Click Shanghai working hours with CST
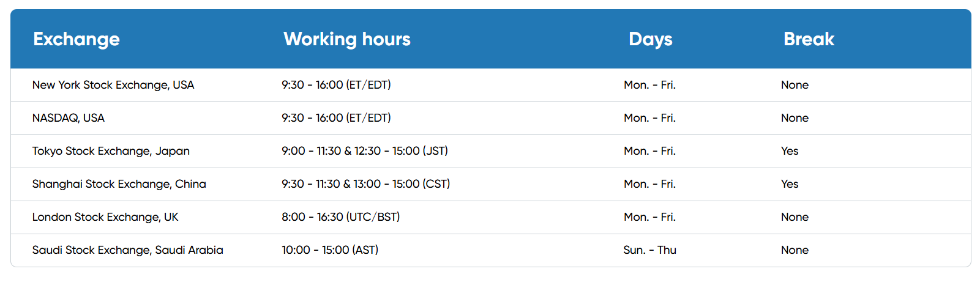 (x=366, y=184)
